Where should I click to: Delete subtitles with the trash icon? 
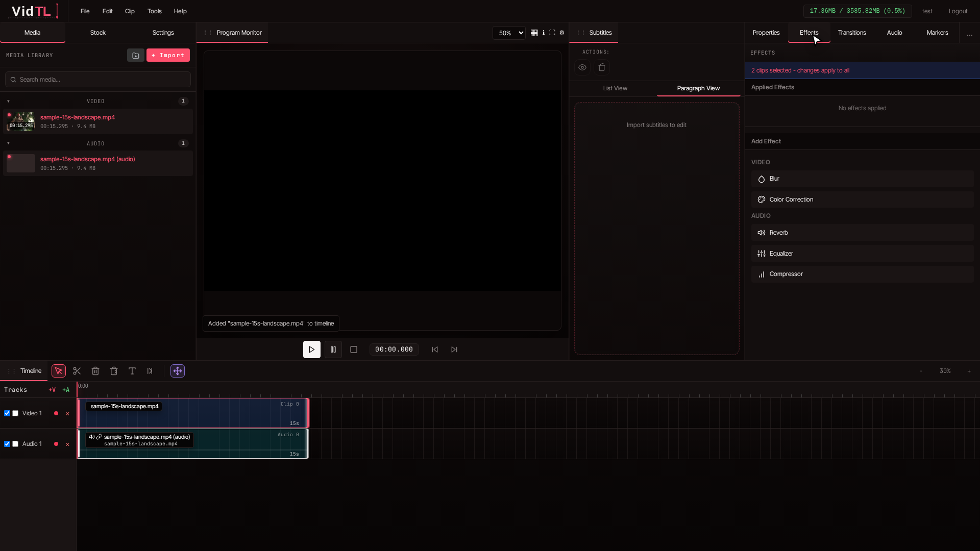click(602, 67)
